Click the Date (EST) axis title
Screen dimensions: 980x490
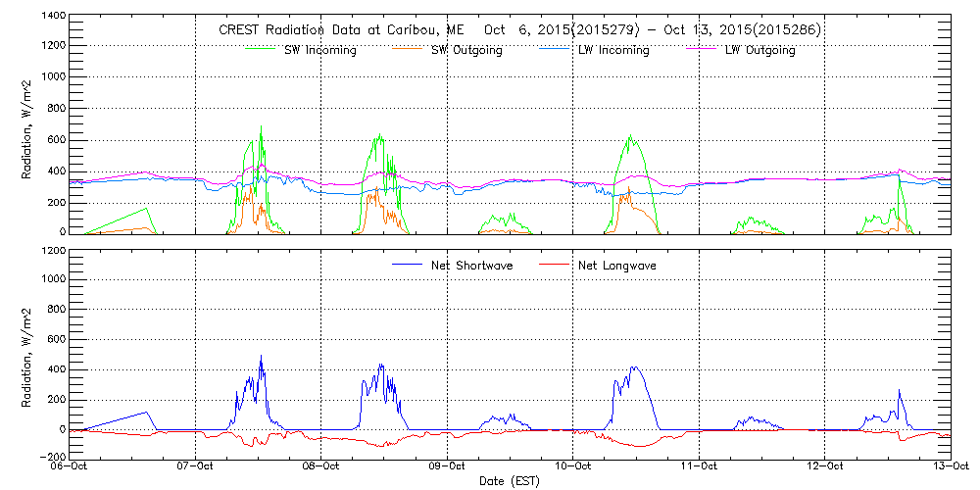511,481
